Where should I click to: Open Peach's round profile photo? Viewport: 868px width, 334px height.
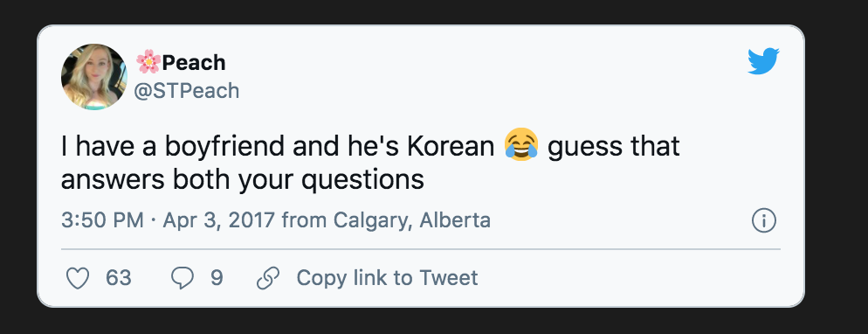coord(94,77)
